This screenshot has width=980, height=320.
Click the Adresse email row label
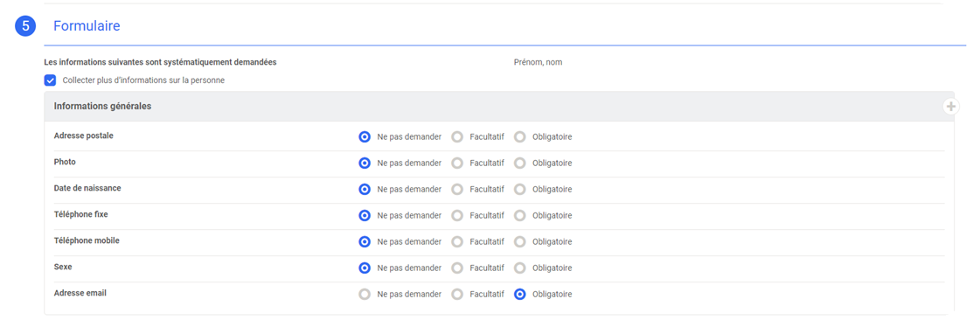click(x=80, y=293)
